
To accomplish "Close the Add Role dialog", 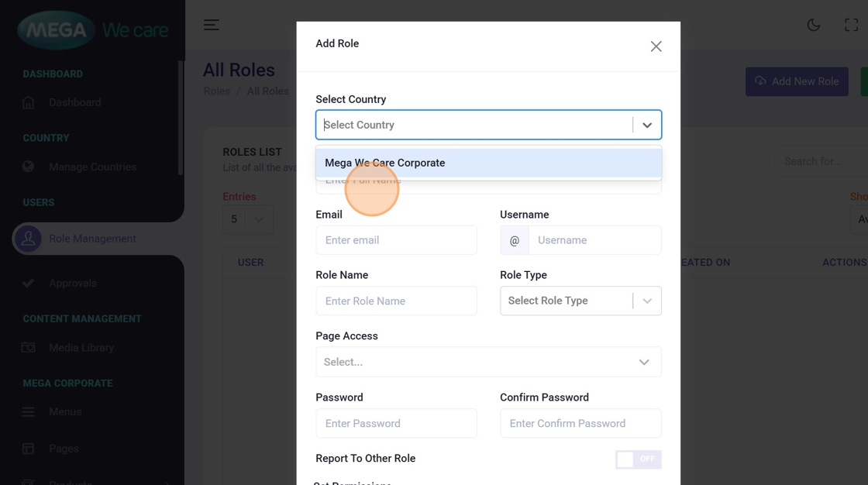I will tap(656, 46).
